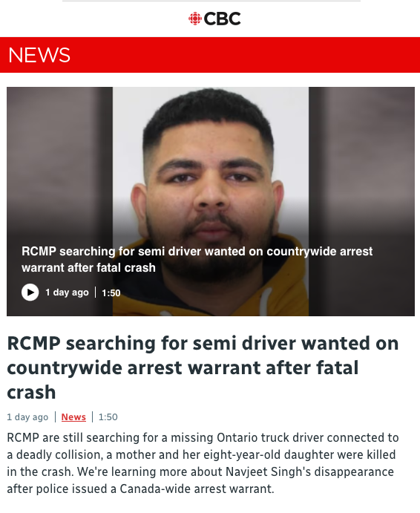Image resolution: width=420 pixels, height=513 pixels.
Task: Click the left blurred panel of the video
Action: point(59,163)
